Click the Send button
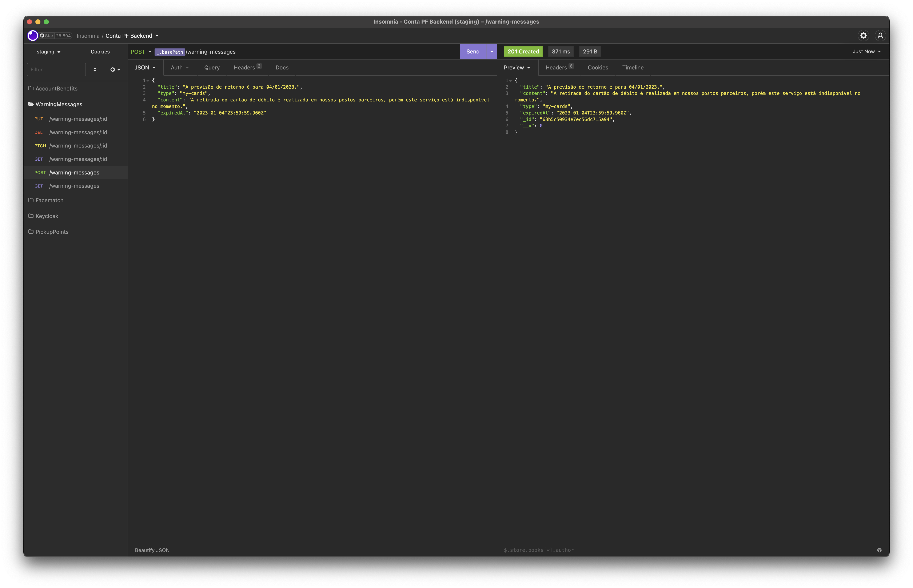Image resolution: width=913 pixels, height=588 pixels. point(473,52)
